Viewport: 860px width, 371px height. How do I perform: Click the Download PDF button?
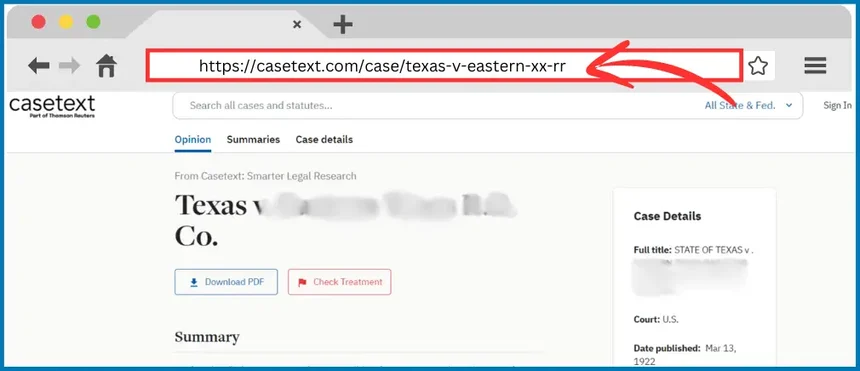226,282
